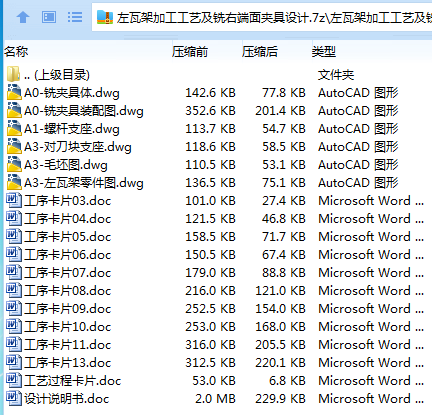Click the archive path address field
The width and height of the screenshot is (432, 415).
click(x=262, y=17)
